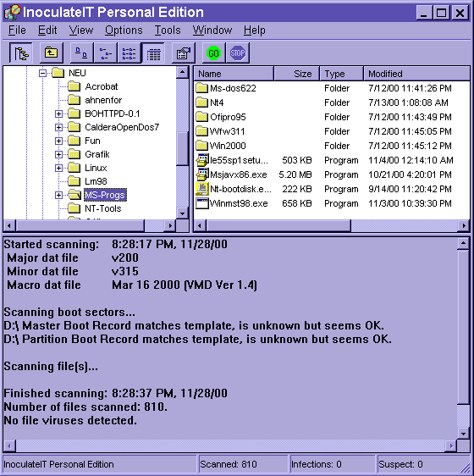Image resolution: width=474 pixels, height=476 pixels.
Task: Click 5.20 MB size cell
Action: [x=295, y=174]
